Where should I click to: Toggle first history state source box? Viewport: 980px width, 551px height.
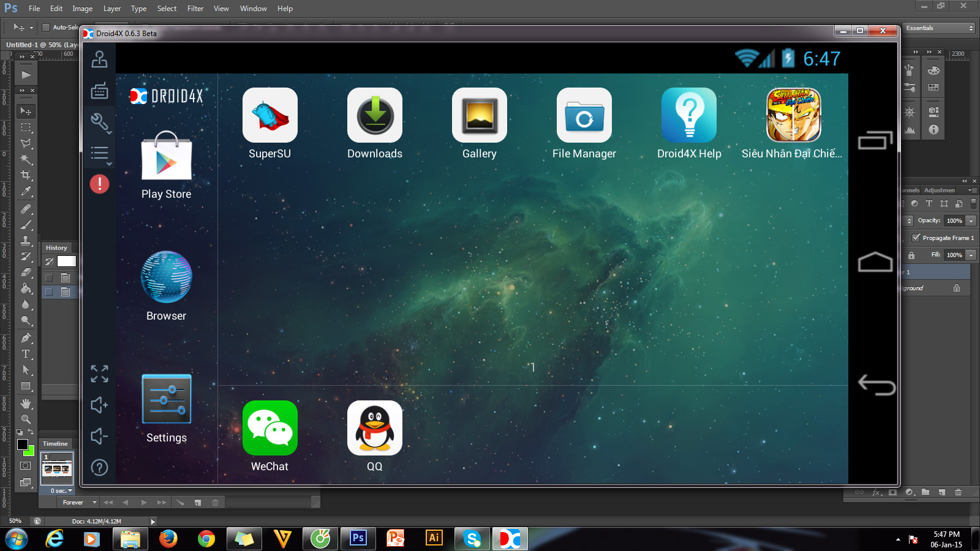click(49, 277)
